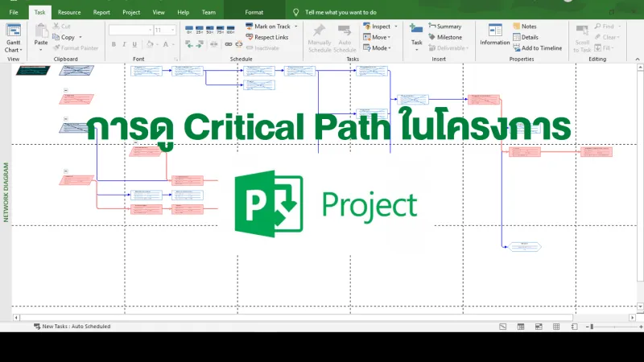This screenshot has width=644, height=362.
Task: Set task to Manually Schedule
Action: 320,39
